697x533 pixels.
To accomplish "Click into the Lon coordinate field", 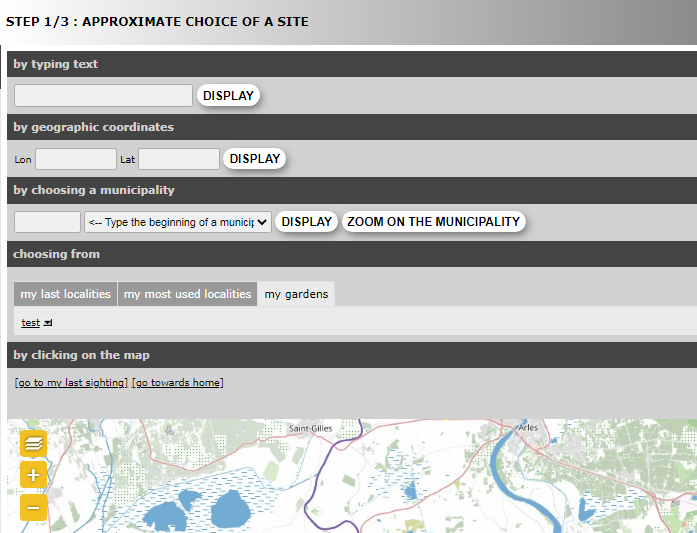I will pyautogui.click(x=76, y=159).
